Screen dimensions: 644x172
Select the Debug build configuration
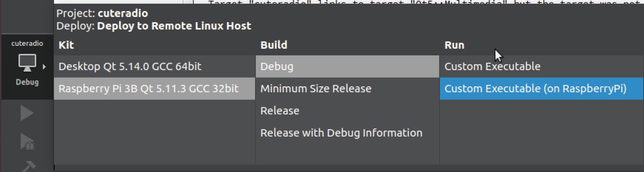click(277, 66)
